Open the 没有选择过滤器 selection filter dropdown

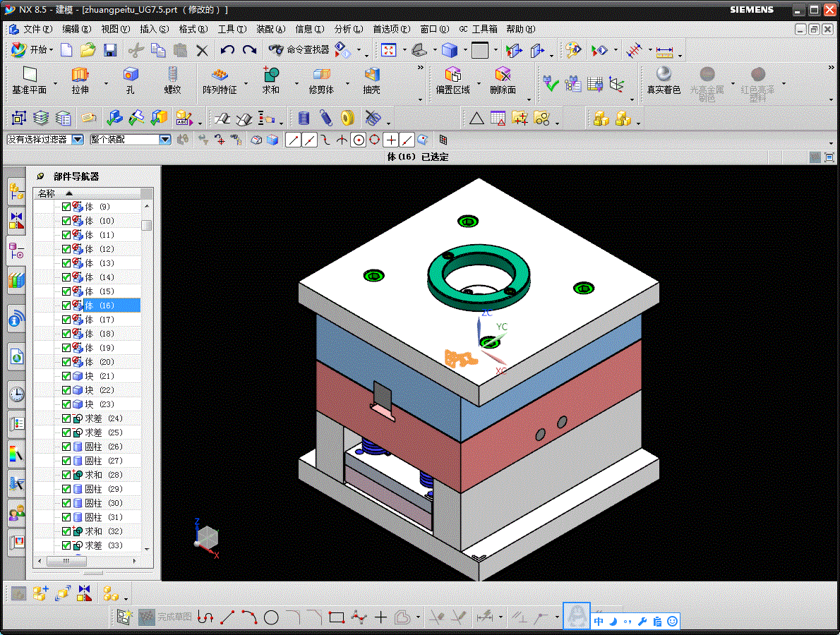point(78,139)
